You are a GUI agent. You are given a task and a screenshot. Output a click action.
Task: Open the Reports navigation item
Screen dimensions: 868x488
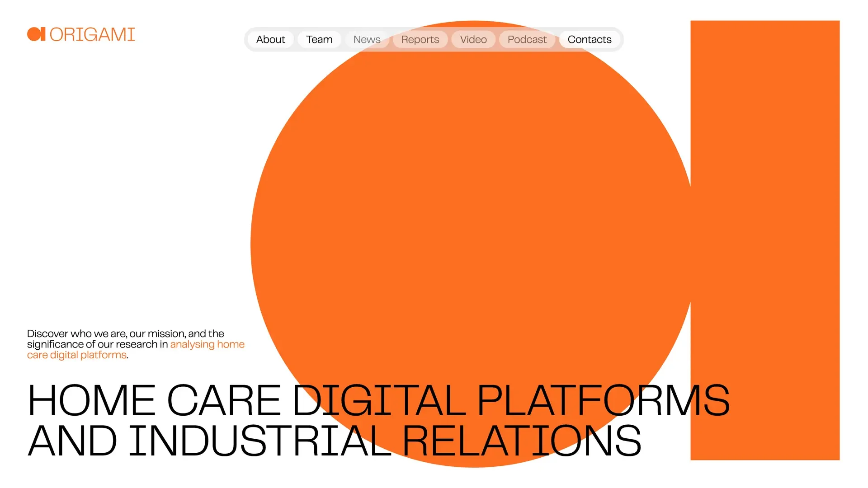tap(420, 40)
